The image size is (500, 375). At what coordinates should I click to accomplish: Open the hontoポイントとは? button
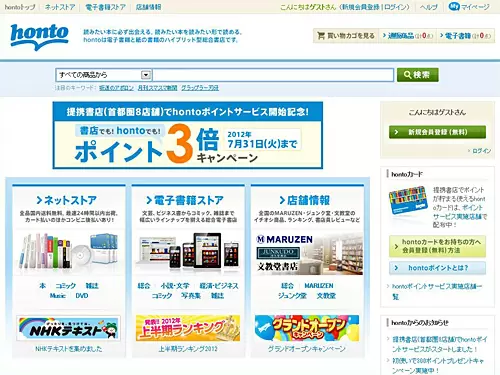[x=437, y=268]
